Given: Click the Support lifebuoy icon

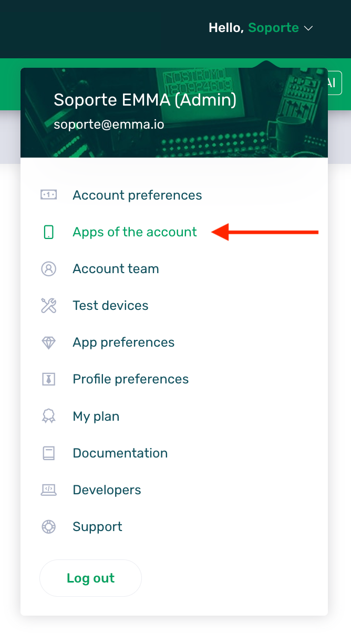Looking at the screenshot, I should pyautogui.click(x=48, y=526).
